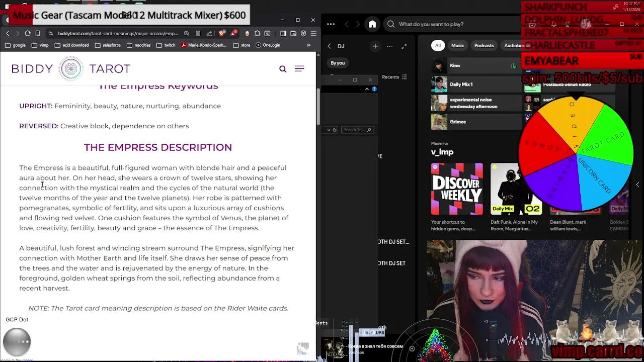Viewport: 644px width, 362px height.
Task: Go back in the browser toolbar
Action: pyautogui.click(x=8, y=33)
